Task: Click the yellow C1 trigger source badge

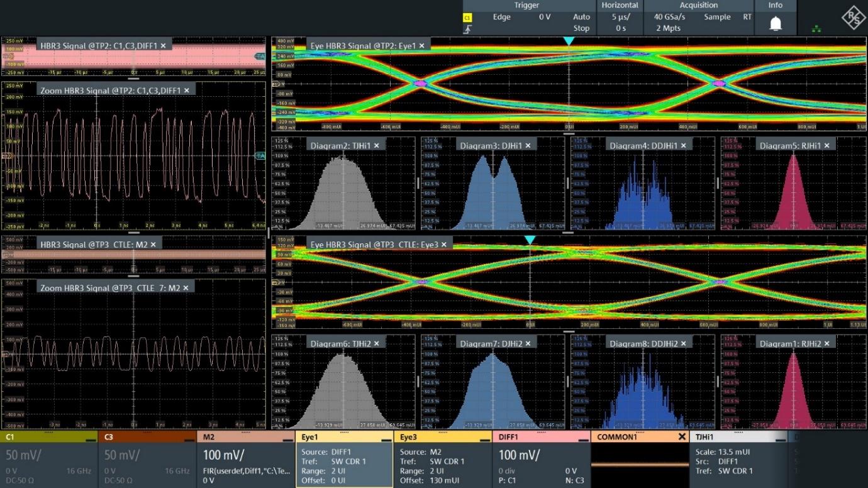Action: [x=467, y=18]
